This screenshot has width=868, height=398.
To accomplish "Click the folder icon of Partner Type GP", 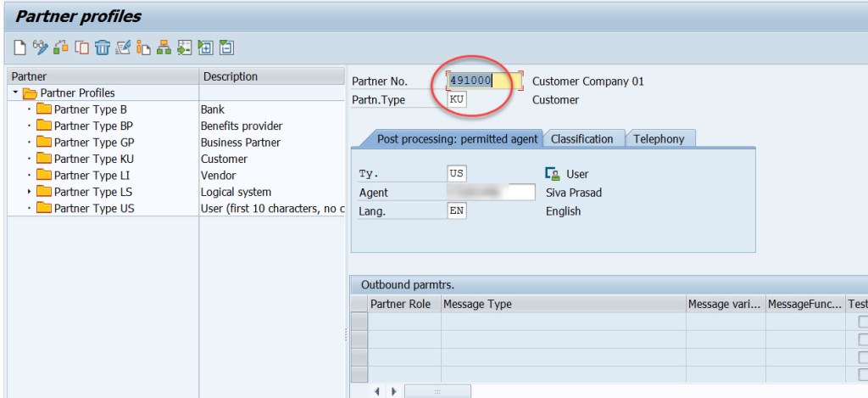I will 44,143.
